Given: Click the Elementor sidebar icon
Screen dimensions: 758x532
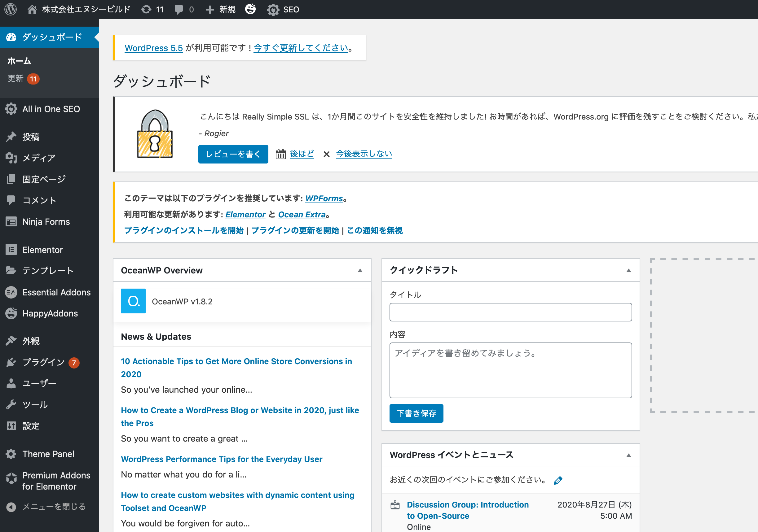Looking at the screenshot, I should click(11, 250).
